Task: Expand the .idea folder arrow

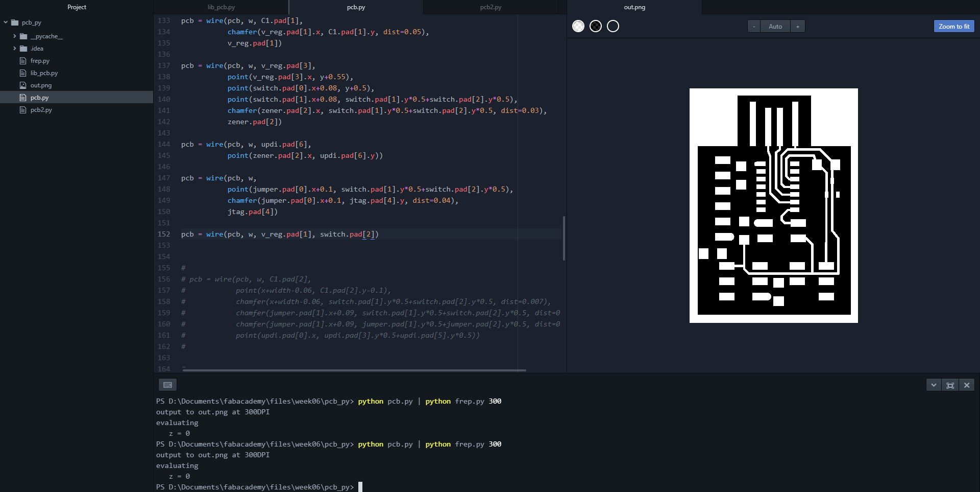Action: click(15, 49)
